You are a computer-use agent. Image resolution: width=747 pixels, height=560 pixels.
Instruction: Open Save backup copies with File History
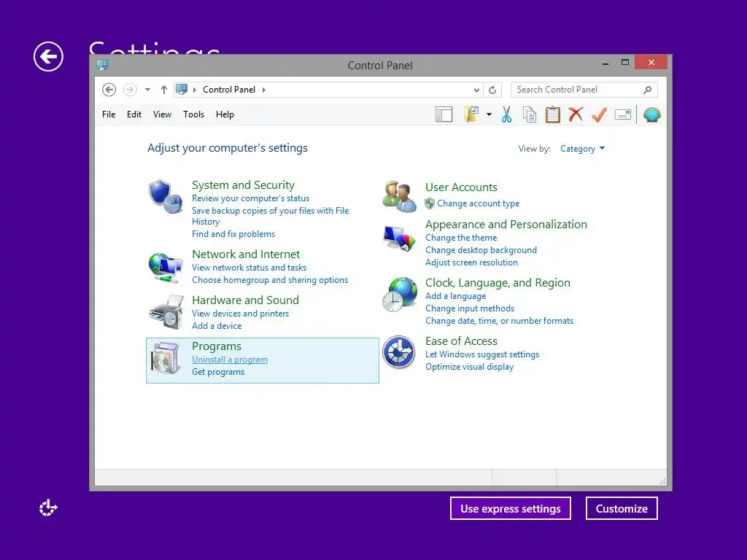[x=271, y=216]
